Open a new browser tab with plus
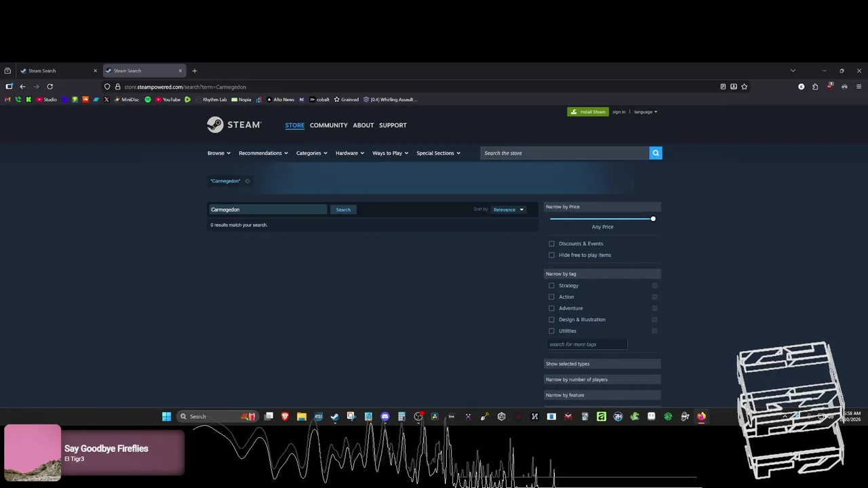This screenshot has height=488, width=868. (195, 70)
